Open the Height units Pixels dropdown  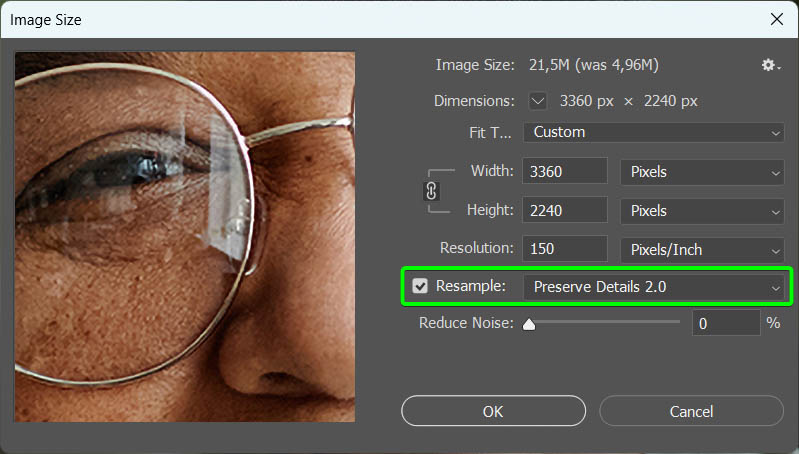pos(702,210)
